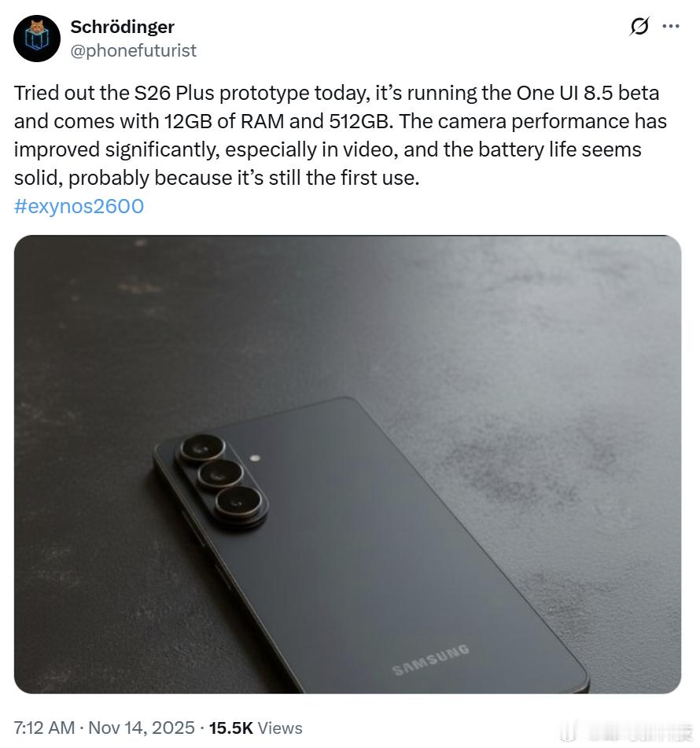700x748 pixels.
Task: Click the cat-in-box profile avatar
Action: [x=37, y=39]
